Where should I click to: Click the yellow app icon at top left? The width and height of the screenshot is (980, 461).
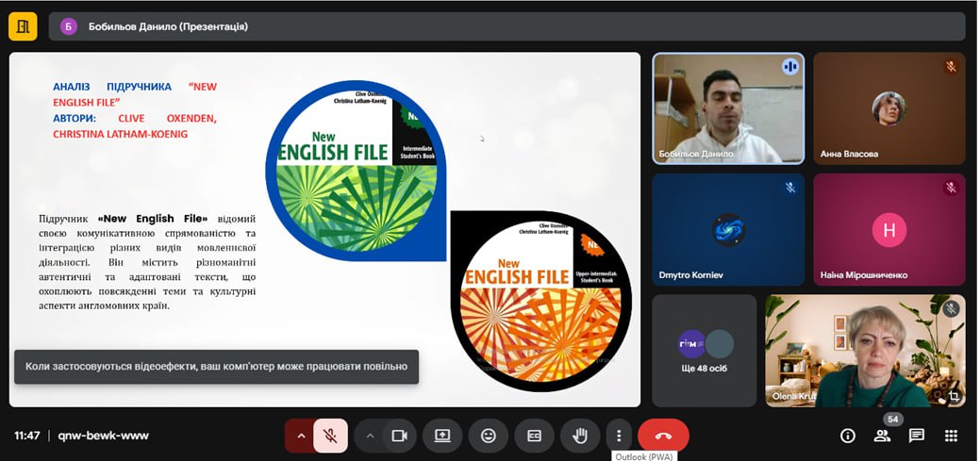click(23, 26)
